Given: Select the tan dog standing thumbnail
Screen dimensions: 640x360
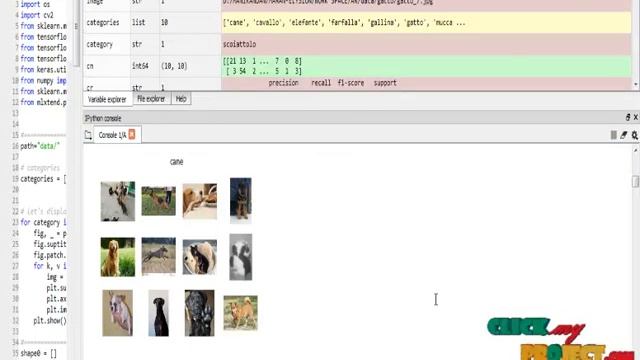Looking at the screenshot, I should (240, 313).
